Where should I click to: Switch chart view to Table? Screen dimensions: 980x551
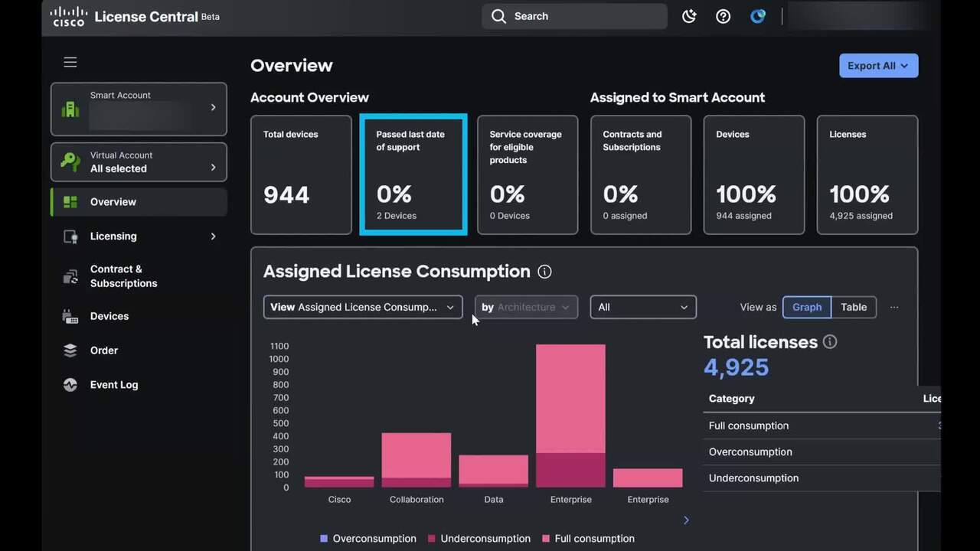pyautogui.click(x=854, y=307)
